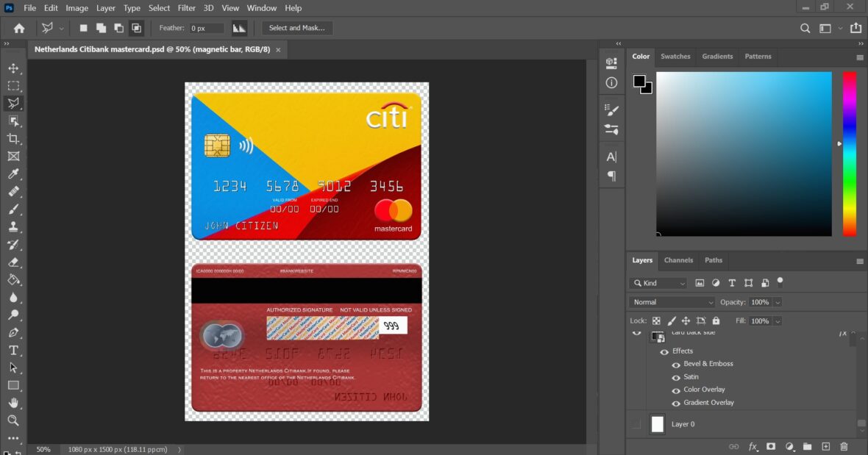Open the Opacity slider dropdown arrow
This screenshot has height=455, width=868.
pyautogui.click(x=778, y=302)
